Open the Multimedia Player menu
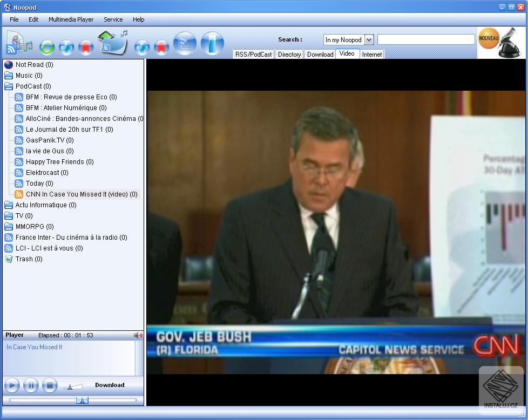This screenshot has width=528, height=420. [71, 19]
